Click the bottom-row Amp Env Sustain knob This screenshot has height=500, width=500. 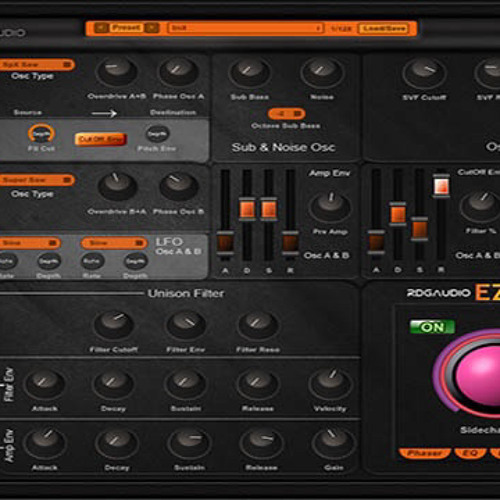coord(189,443)
